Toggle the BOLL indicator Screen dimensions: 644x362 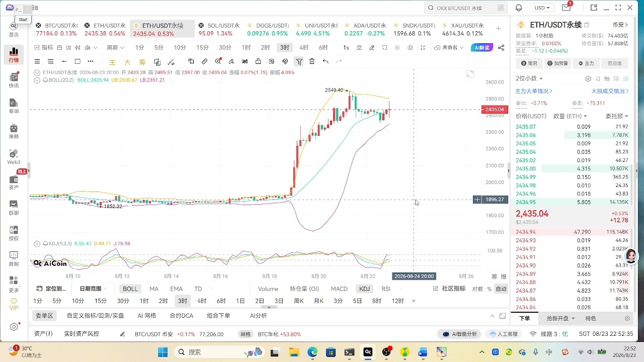(130, 289)
